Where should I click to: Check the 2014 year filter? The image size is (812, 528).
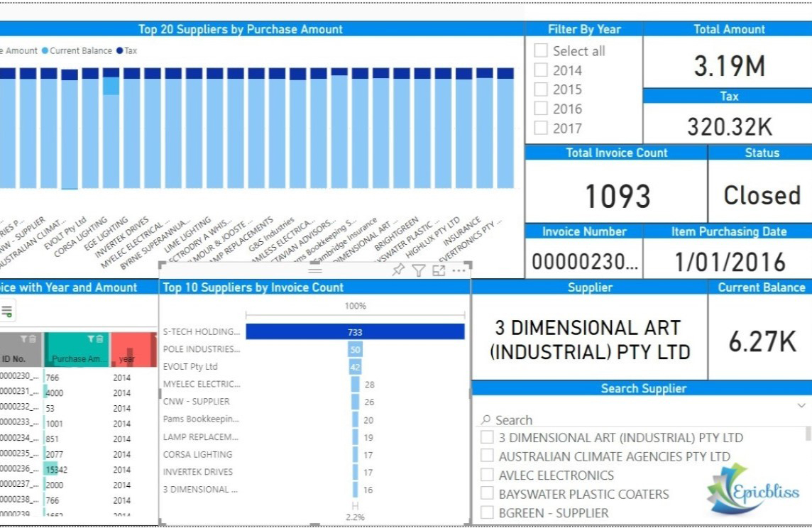click(541, 70)
